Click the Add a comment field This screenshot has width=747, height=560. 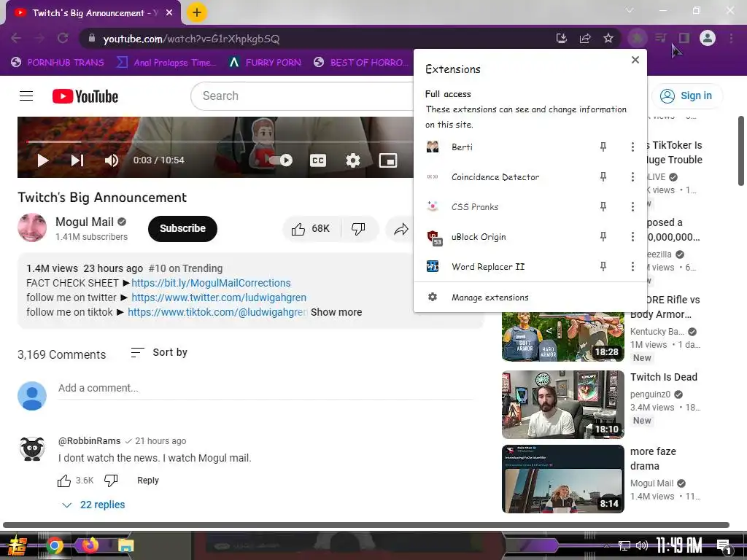(266, 388)
